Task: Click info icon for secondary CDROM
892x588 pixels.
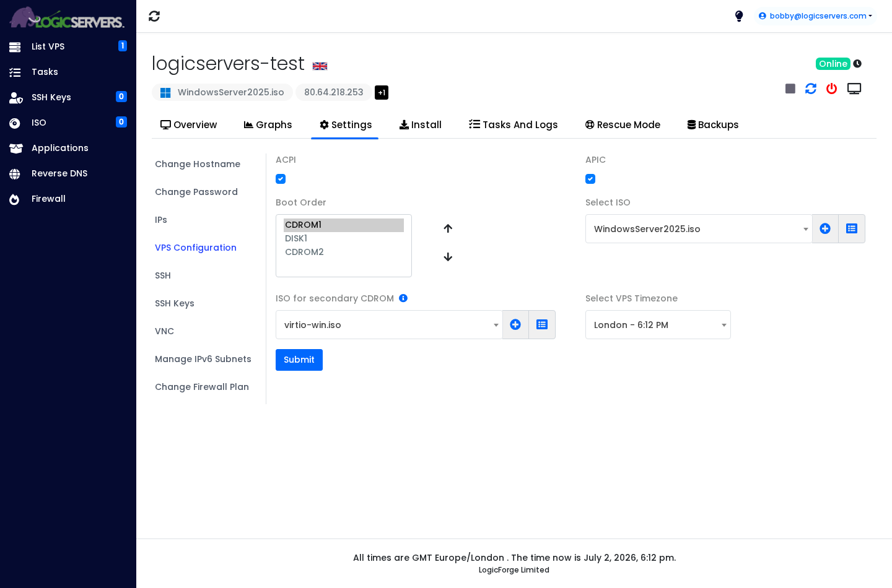Action: 403,298
